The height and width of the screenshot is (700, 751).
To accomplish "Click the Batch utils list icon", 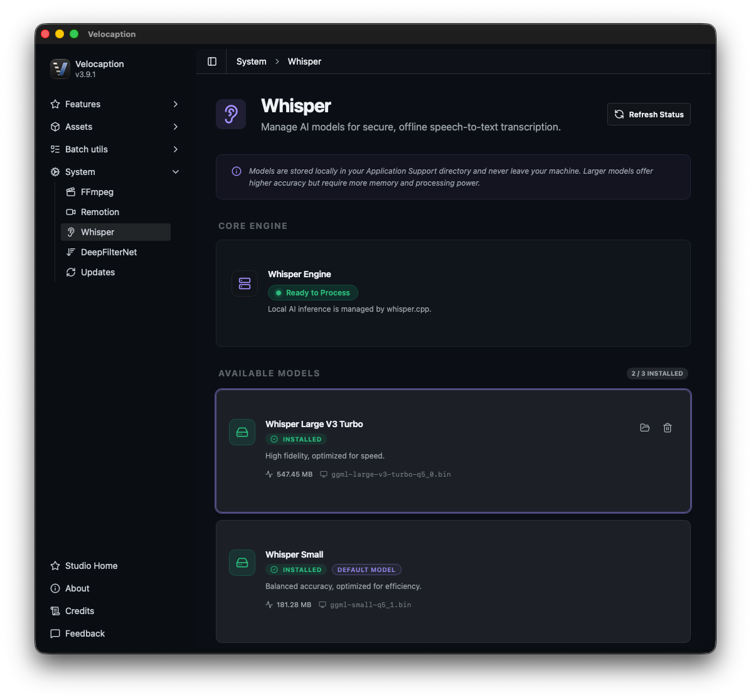I will click(x=55, y=149).
